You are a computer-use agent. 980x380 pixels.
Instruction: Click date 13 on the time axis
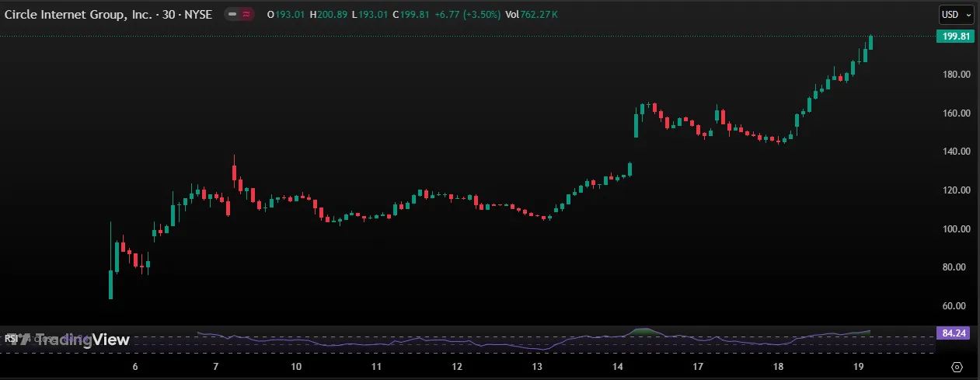point(537,367)
